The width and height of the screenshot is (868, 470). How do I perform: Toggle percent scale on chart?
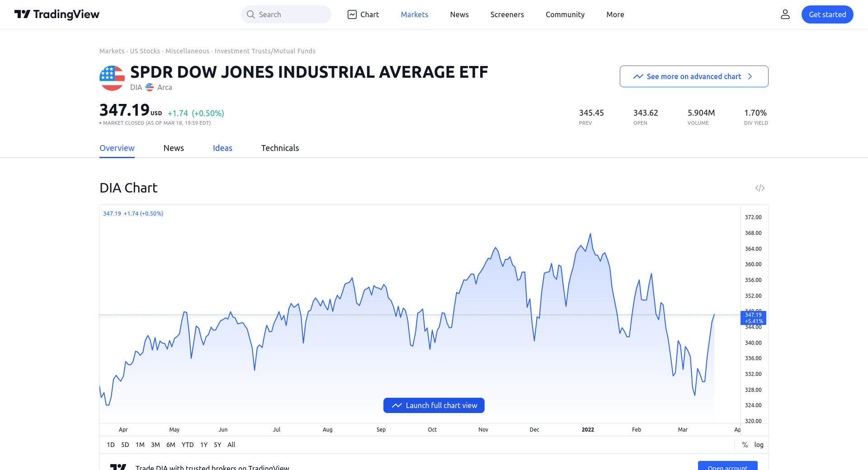pos(745,445)
